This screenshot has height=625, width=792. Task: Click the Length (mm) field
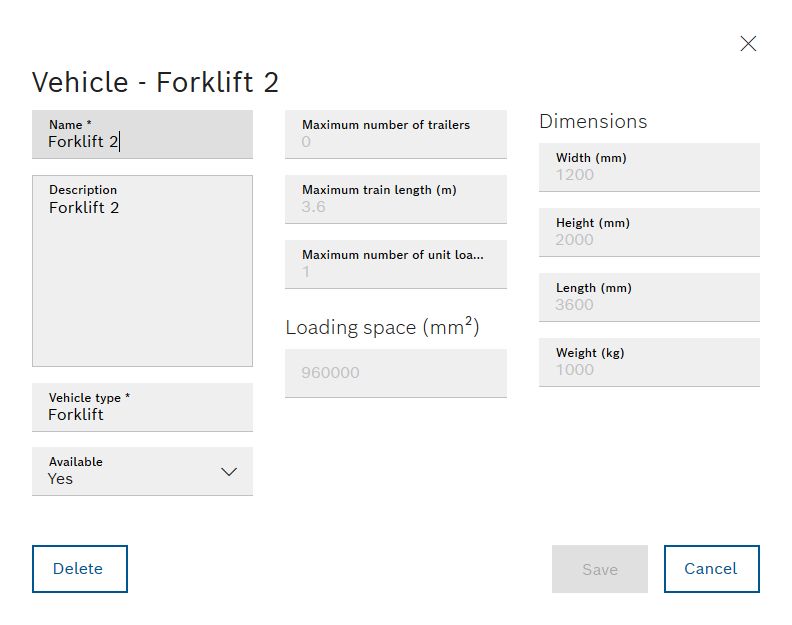[649, 297]
